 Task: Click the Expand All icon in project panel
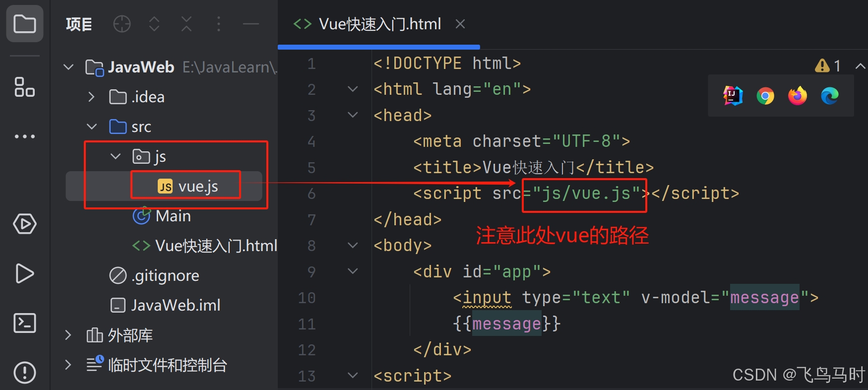tap(154, 24)
